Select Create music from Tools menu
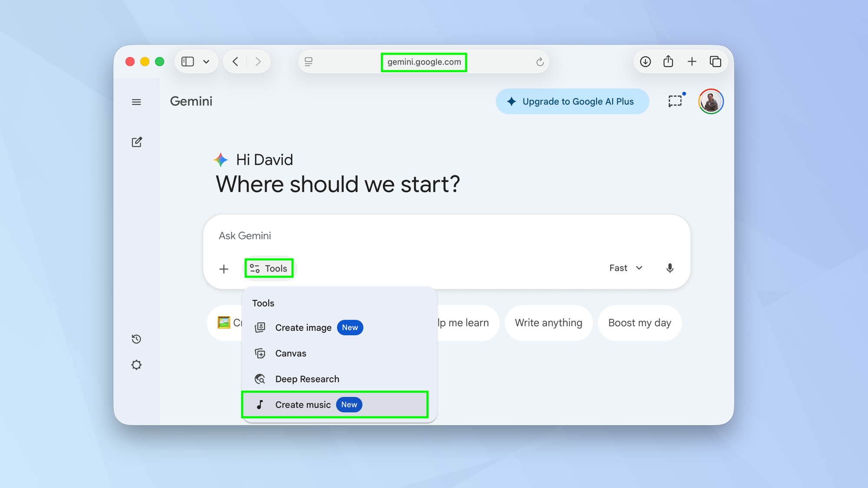Viewport: 868px width, 488px height. point(303,405)
